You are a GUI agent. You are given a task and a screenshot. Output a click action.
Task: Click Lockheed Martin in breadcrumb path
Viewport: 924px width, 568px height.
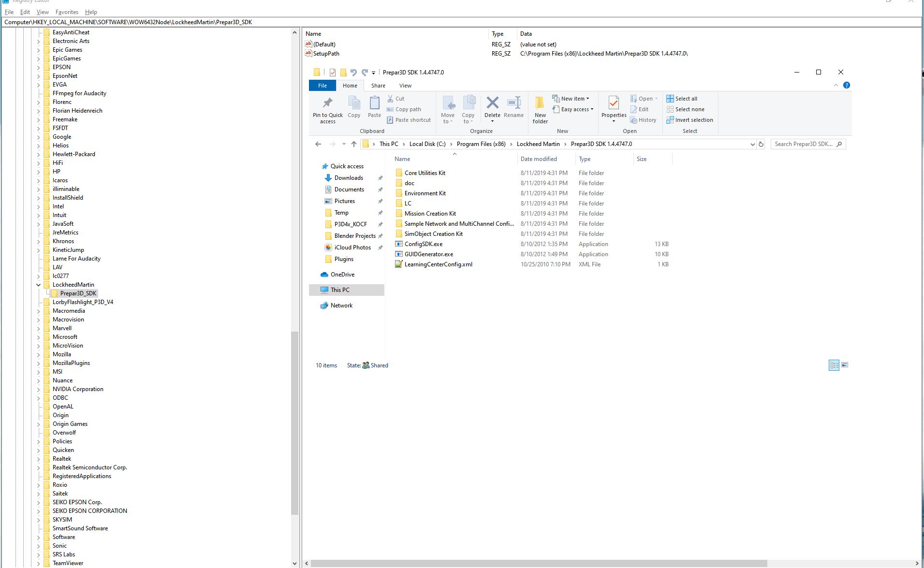click(538, 144)
